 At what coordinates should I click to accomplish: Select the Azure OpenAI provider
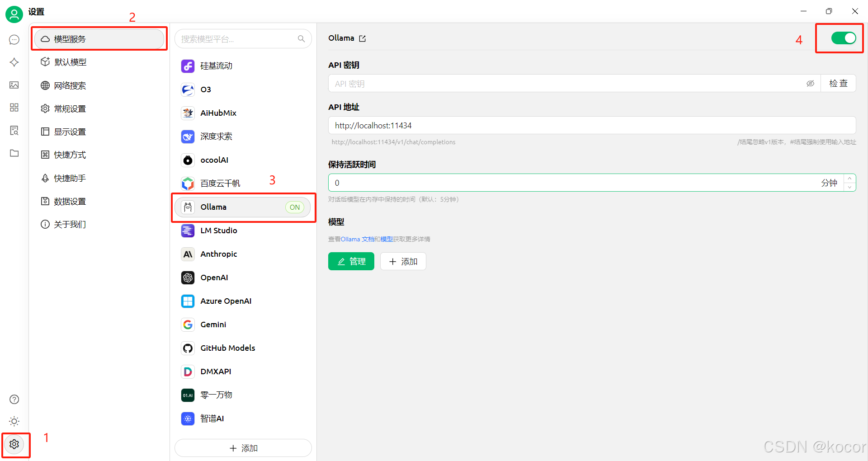[243, 301]
